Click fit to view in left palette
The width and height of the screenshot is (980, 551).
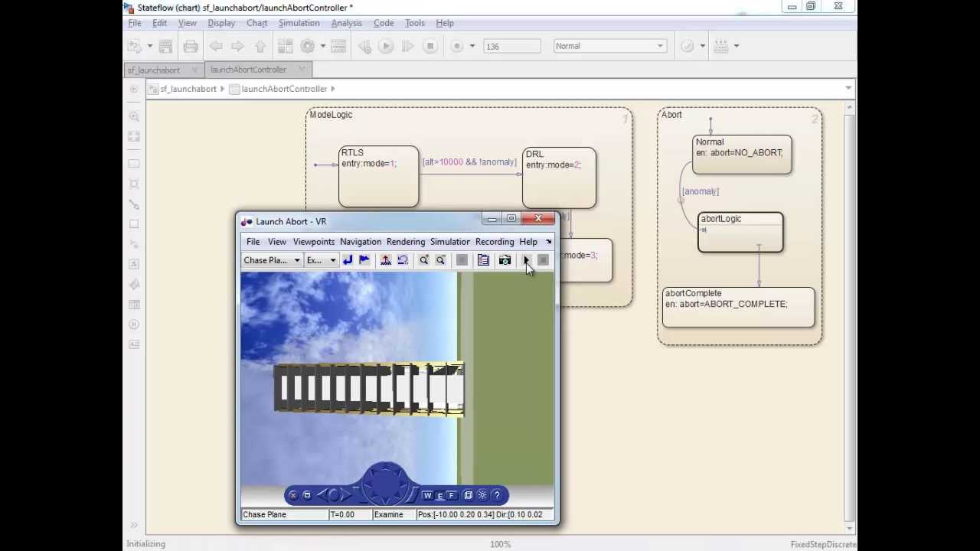[x=134, y=136]
